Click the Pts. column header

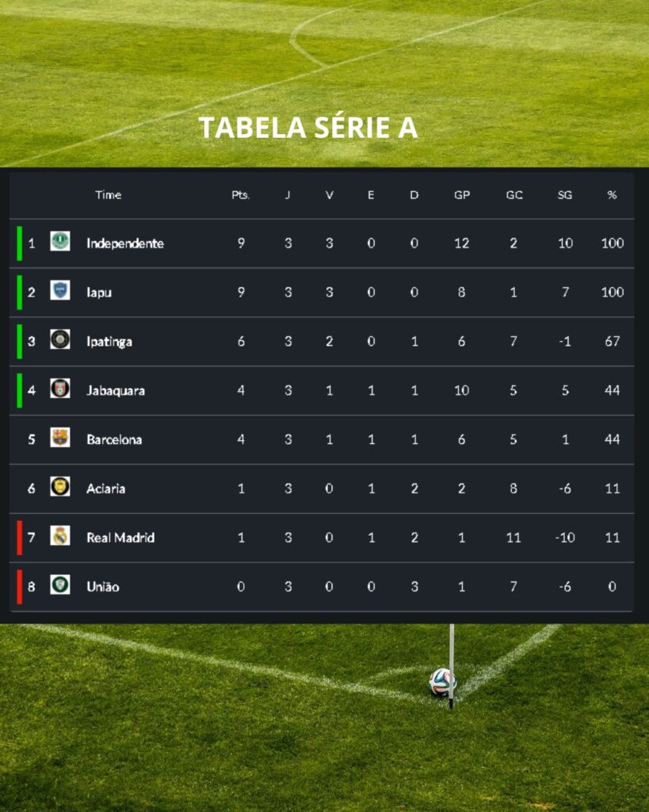[241, 195]
